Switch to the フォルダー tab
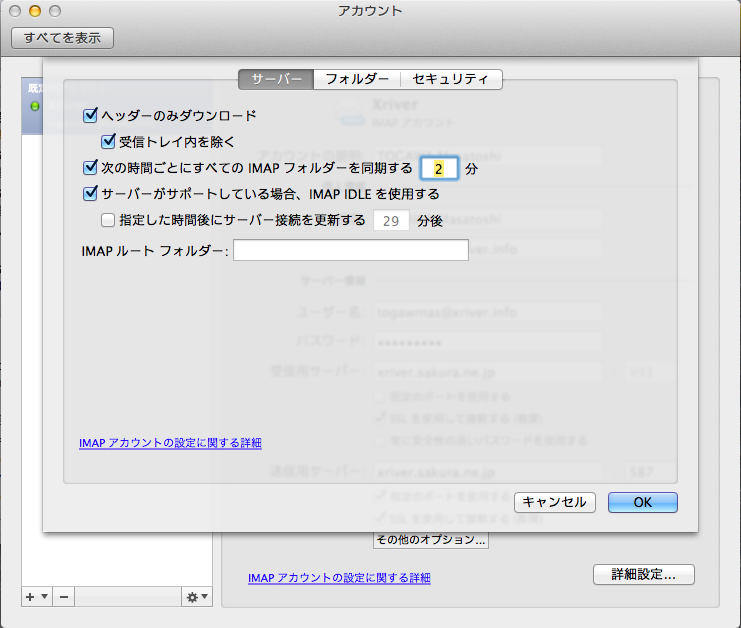The height and width of the screenshot is (628, 741). (356, 79)
